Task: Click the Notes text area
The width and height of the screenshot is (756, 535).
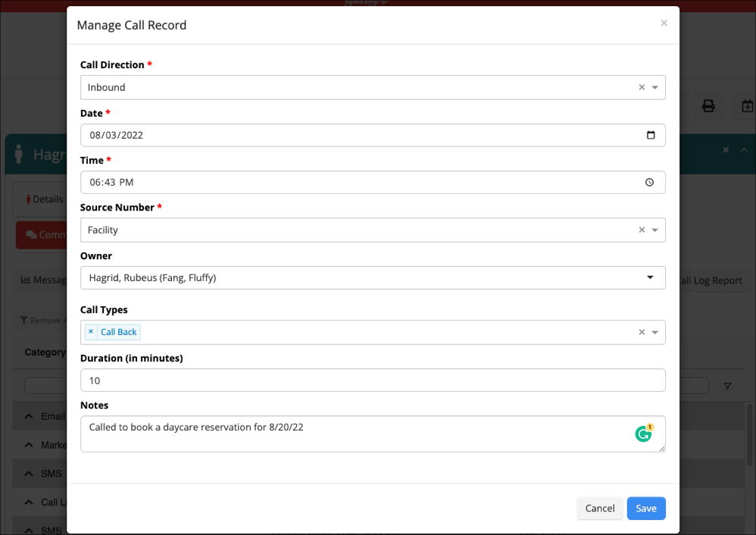Action: tap(373, 433)
